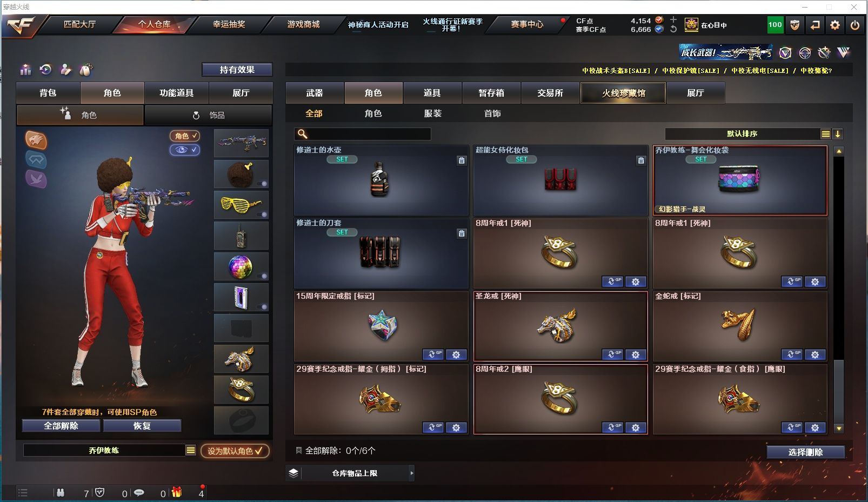The width and height of the screenshot is (868, 502).
Task: Toggle the eye visibility checkbox
Action: (185, 150)
